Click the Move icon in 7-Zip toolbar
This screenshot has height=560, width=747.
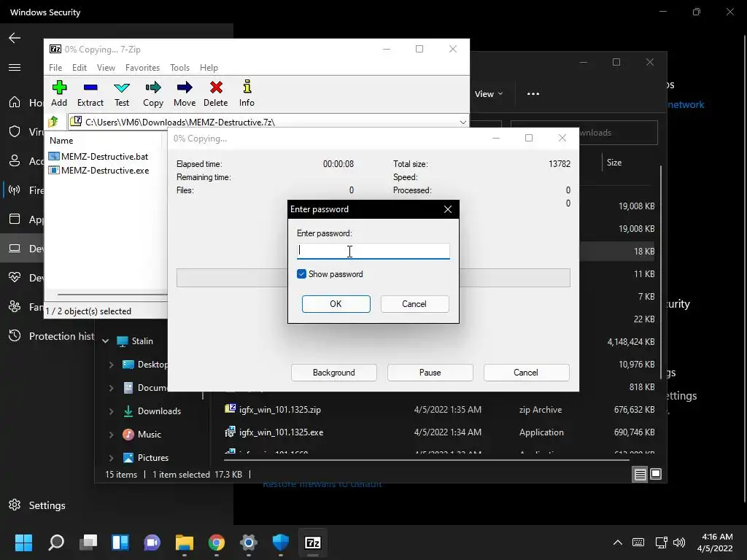pos(185,87)
